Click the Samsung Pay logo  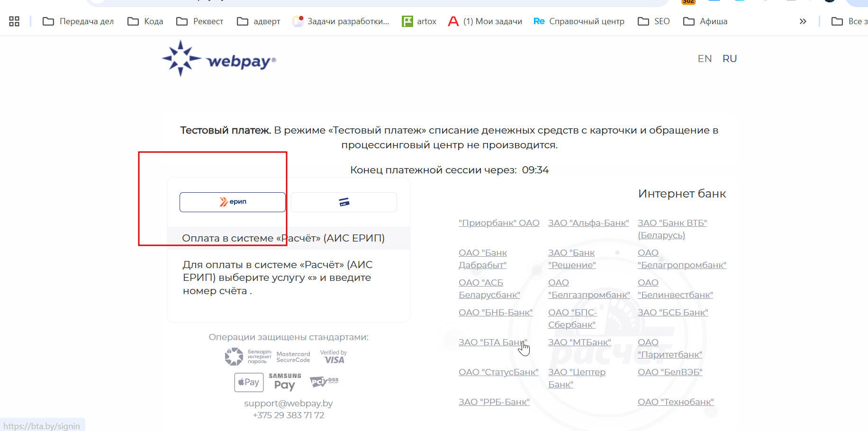coord(285,382)
